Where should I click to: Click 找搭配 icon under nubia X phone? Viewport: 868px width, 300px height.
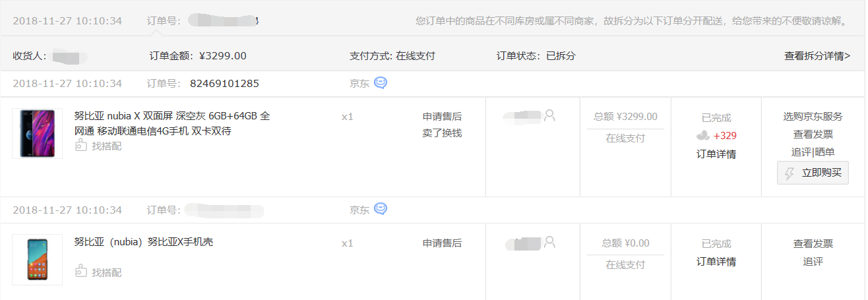coord(81,146)
